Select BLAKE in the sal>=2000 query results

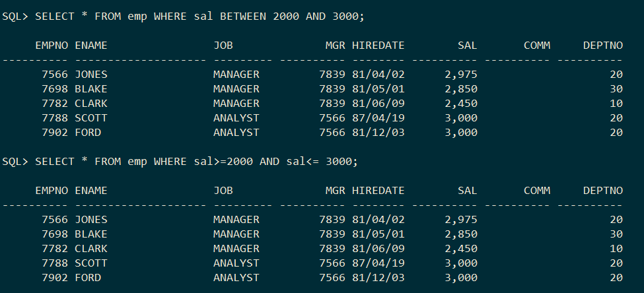pos(90,234)
